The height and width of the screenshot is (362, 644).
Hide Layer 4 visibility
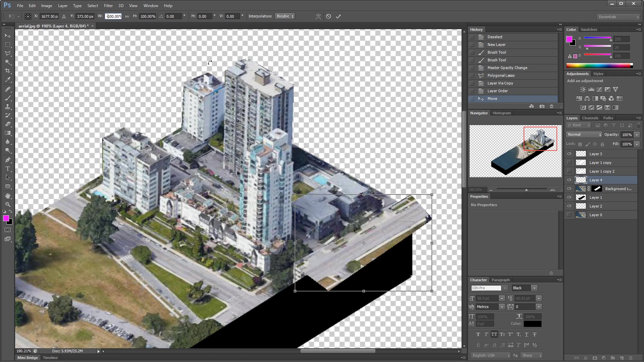(x=569, y=180)
